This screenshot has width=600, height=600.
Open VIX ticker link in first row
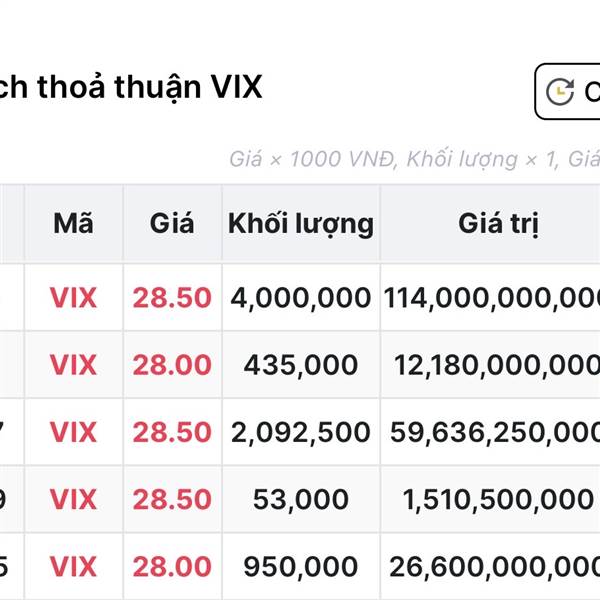73,297
